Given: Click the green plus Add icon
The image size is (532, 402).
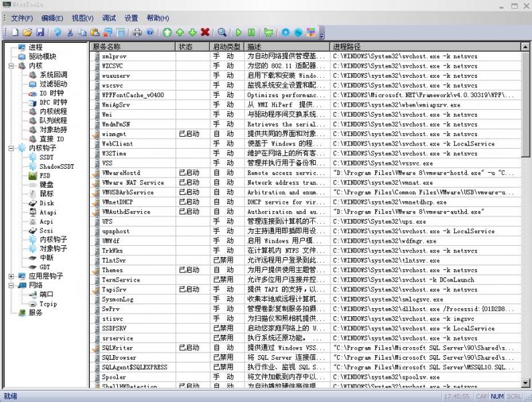Looking at the screenshot, I should 167,33.
